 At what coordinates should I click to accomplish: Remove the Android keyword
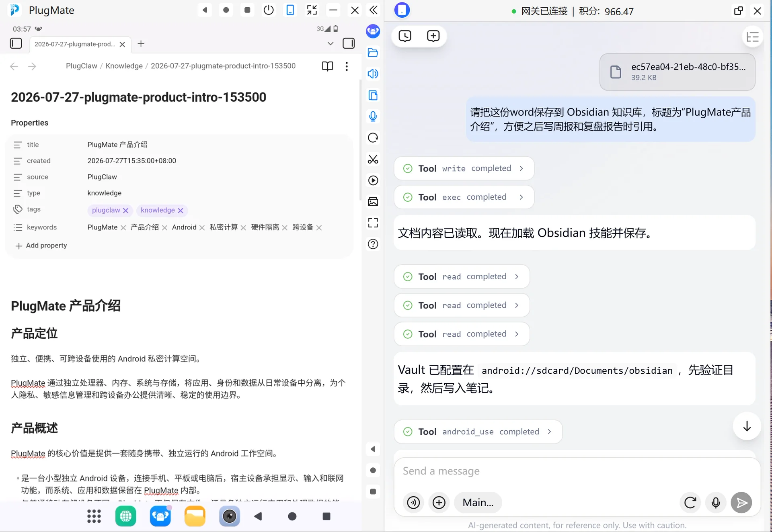[202, 228]
